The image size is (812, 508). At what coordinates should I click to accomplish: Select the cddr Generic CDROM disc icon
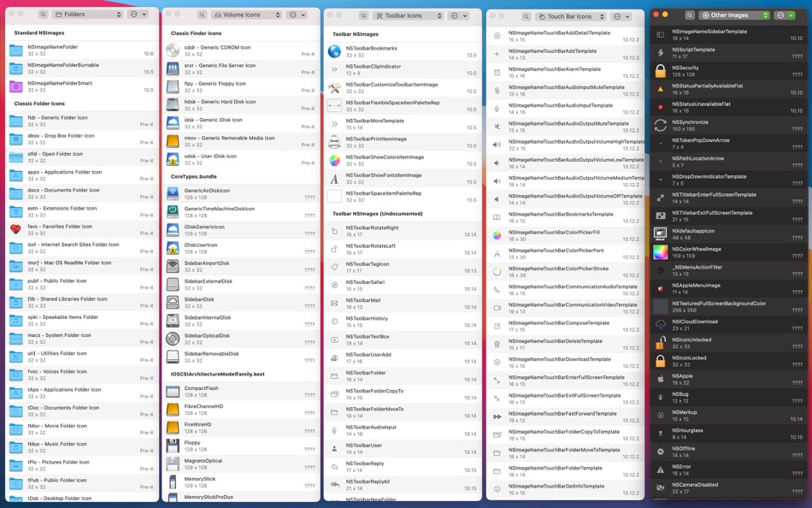tap(173, 50)
